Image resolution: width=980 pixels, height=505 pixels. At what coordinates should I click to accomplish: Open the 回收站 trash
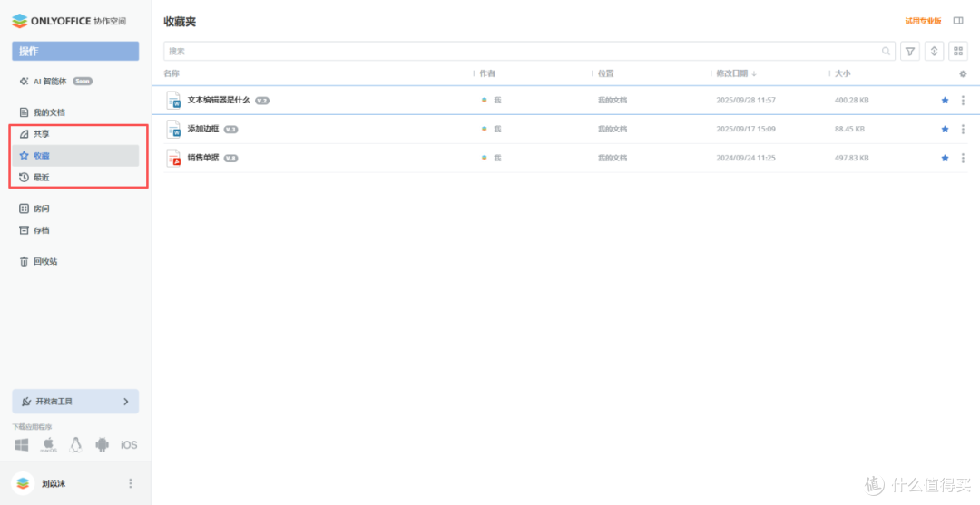(x=39, y=261)
